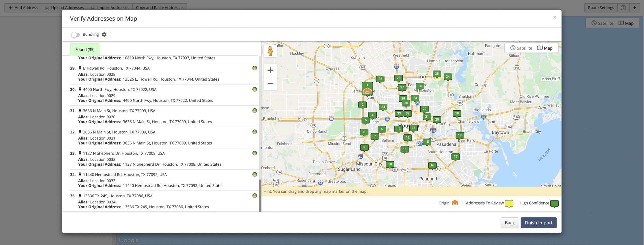Select address 32 at 3636 N Main St
The width and height of the screenshot is (644, 245).
click(x=164, y=137)
